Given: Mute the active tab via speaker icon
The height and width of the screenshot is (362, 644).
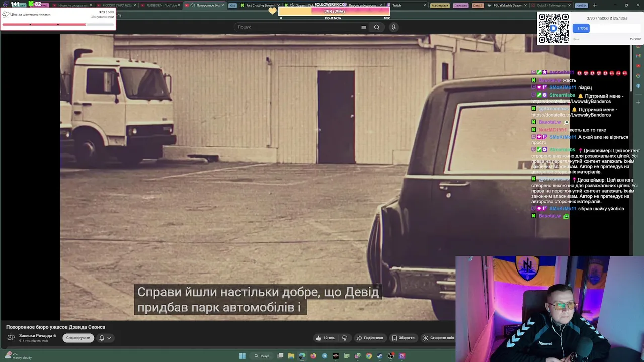Looking at the screenshot, I should [193, 5].
